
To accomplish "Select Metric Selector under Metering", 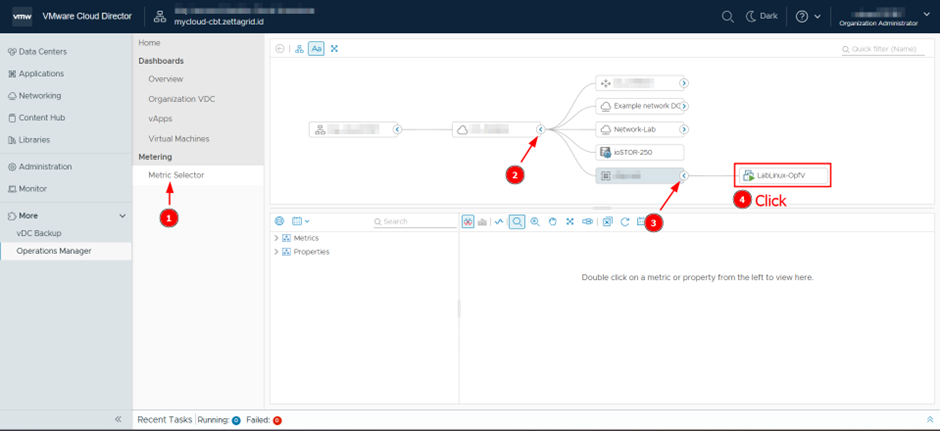I will (x=176, y=175).
